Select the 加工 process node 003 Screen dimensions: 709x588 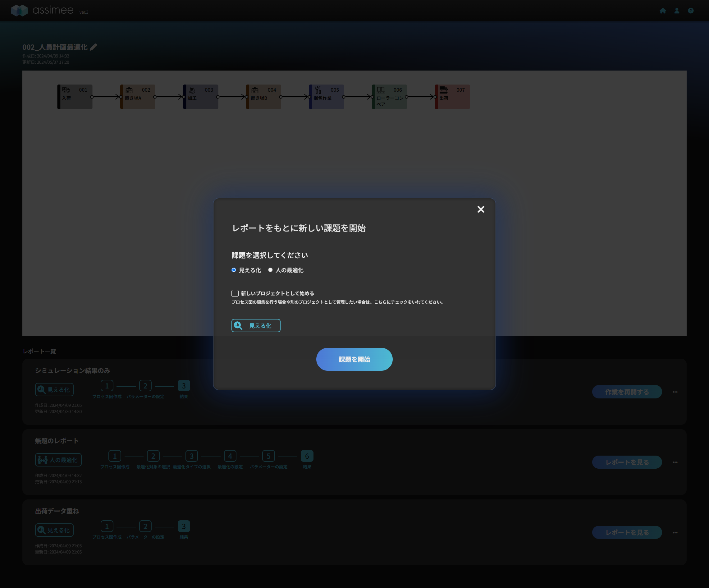pyautogui.click(x=201, y=97)
